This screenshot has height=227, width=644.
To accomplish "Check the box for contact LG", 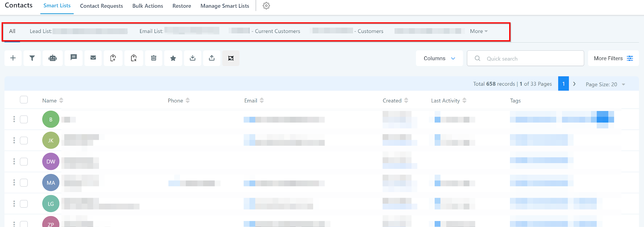I will tap(24, 204).
